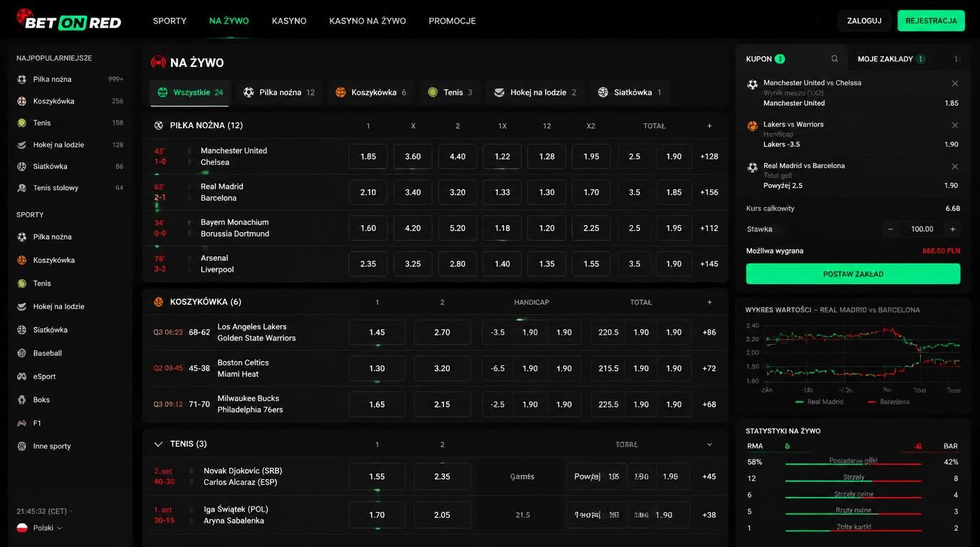
Task: Select Hokej na lodzie 2 filter tab
Action: pyautogui.click(x=535, y=93)
